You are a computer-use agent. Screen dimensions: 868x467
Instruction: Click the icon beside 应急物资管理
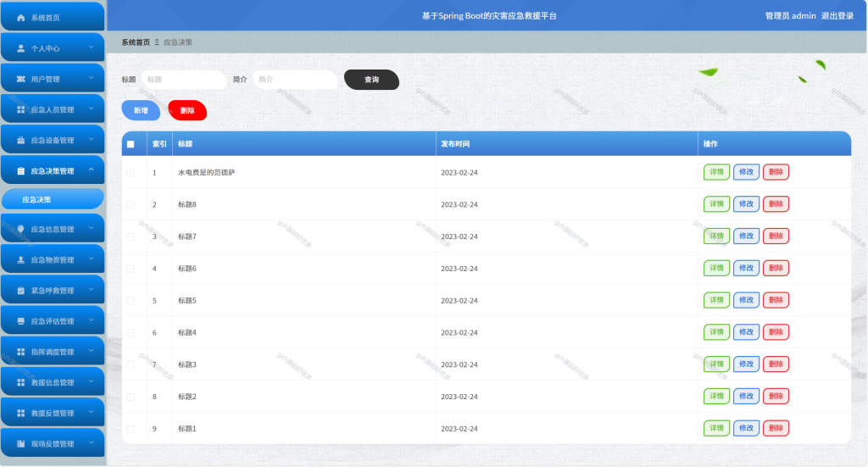click(x=20, y=260)
